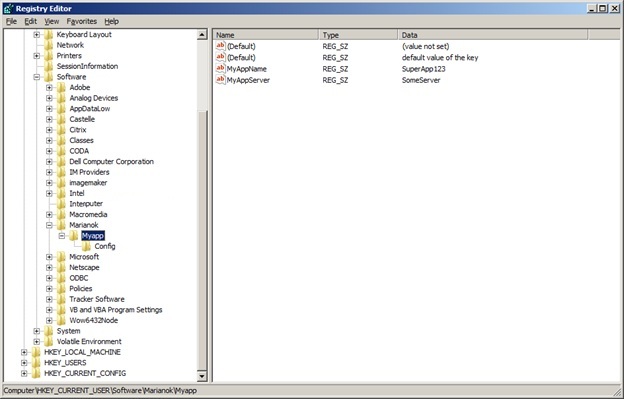Screen dimensions: 624x399
Task: Sort by the Type column header
Action: click(358, 35)
